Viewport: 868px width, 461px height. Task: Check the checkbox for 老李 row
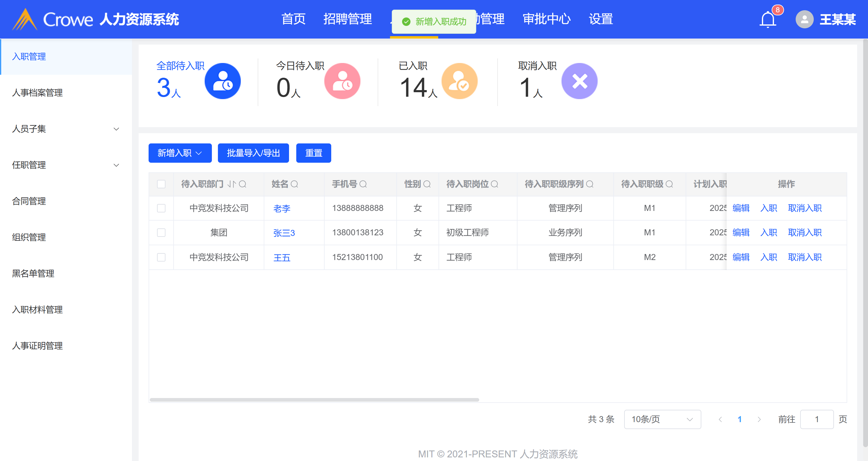(162, 208)
